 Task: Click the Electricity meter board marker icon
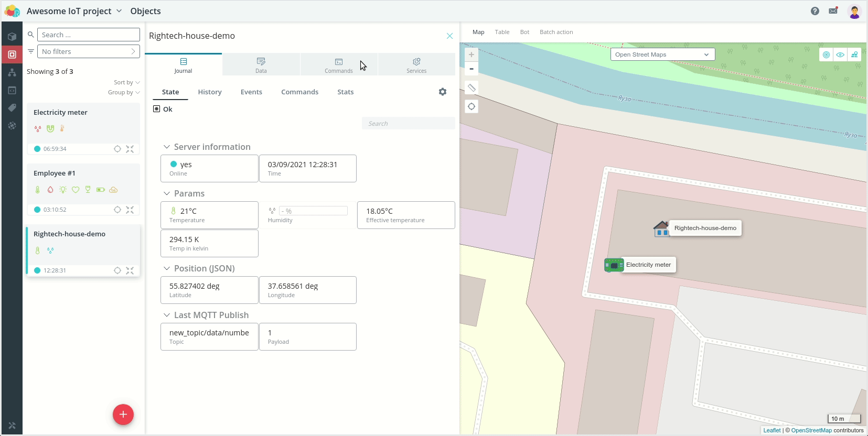click(x=614, y=265)
